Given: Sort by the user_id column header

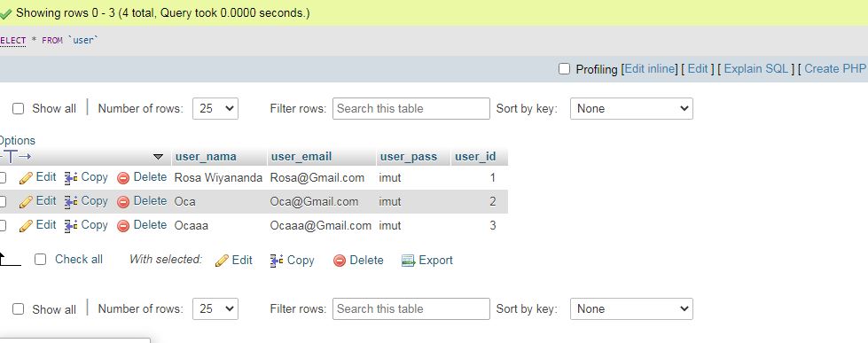Looking at the screenshot, I should point(475,157).
